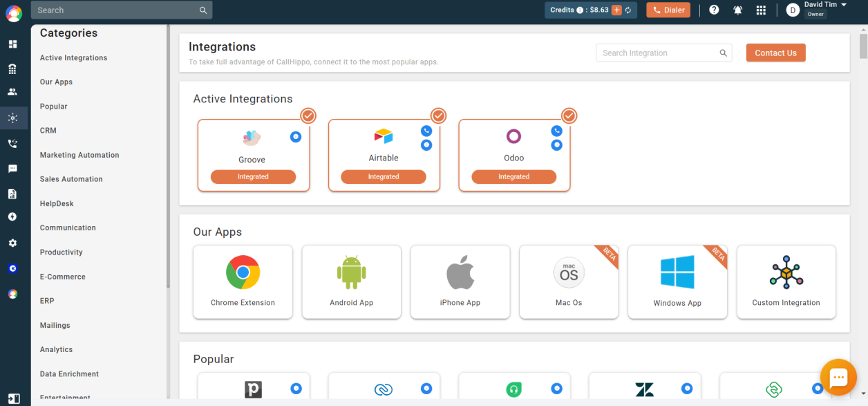Image resolution: width=868 pixels, height=406 pixels.
Task: Click the top search magnifier icon
Action: (x=203, y=10)
